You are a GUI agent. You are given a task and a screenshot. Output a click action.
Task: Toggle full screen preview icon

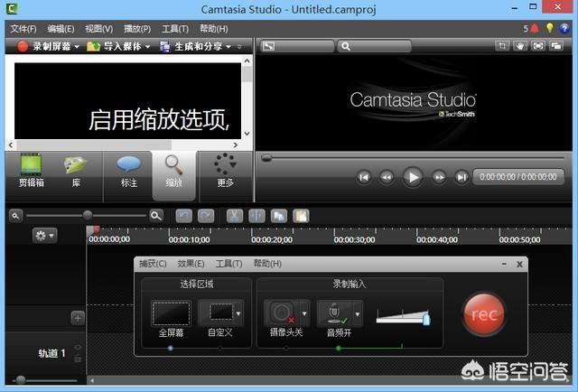click(538, 46)
